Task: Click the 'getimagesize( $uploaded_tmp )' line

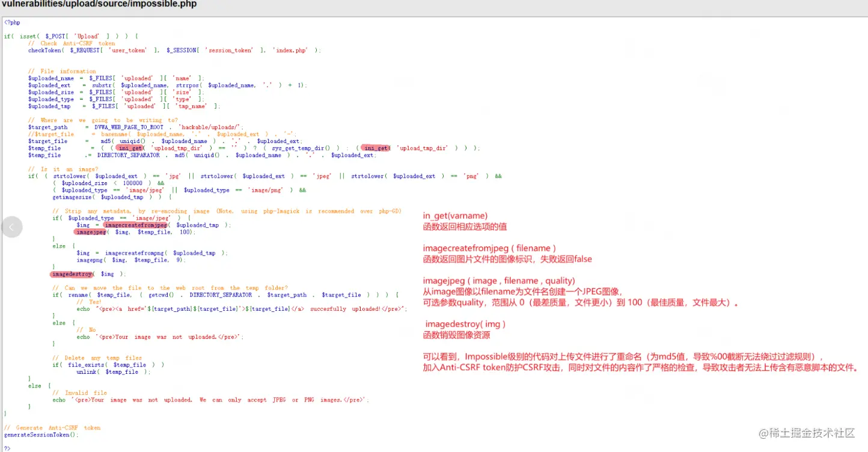Action: (112, 197)
